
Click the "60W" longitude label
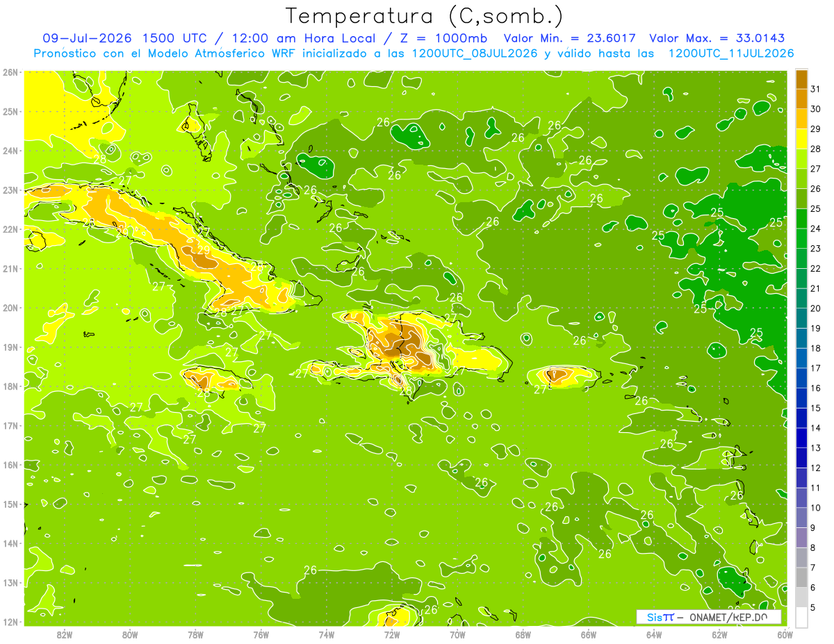click(x=785, y=634)
